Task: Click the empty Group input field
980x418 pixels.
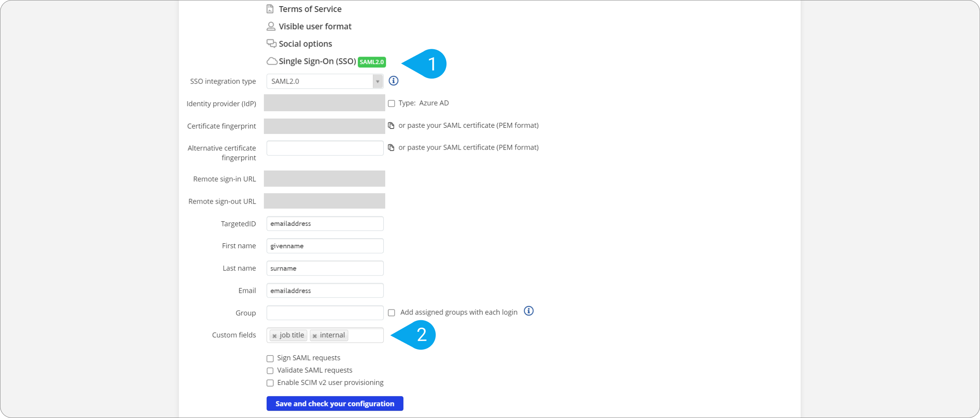Action: pyautogui.click(x=325, y=313)
